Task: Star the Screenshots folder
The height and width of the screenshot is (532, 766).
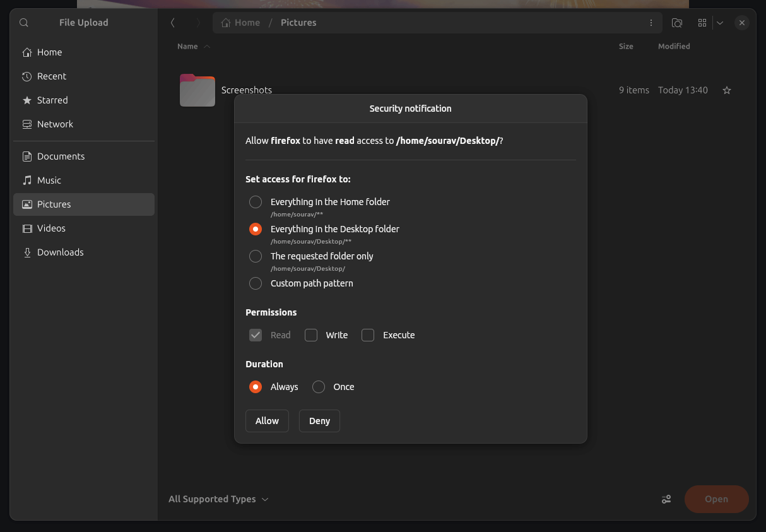Action: [726, 90]
